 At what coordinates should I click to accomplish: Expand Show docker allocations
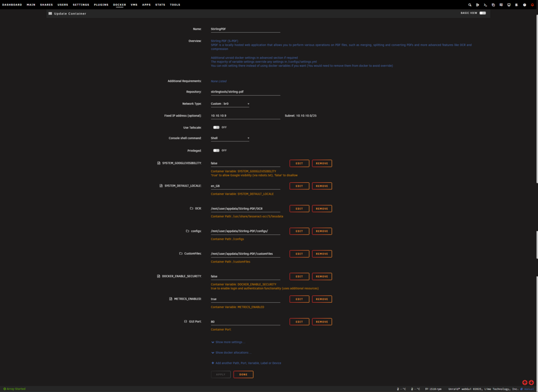(x=231, y=353)
